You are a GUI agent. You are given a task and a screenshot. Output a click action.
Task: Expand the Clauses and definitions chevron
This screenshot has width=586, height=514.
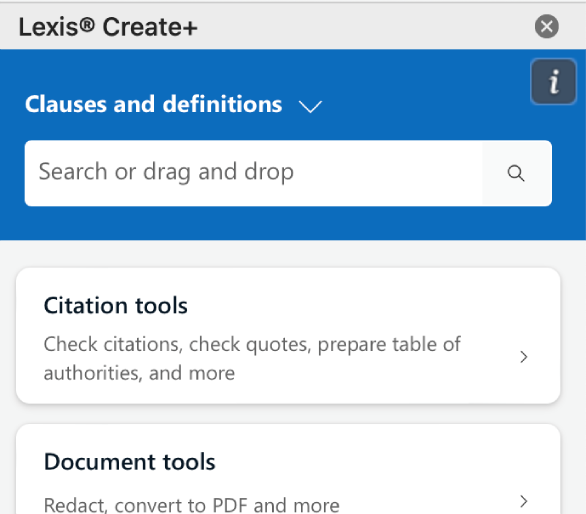click(x=310, y=107)
